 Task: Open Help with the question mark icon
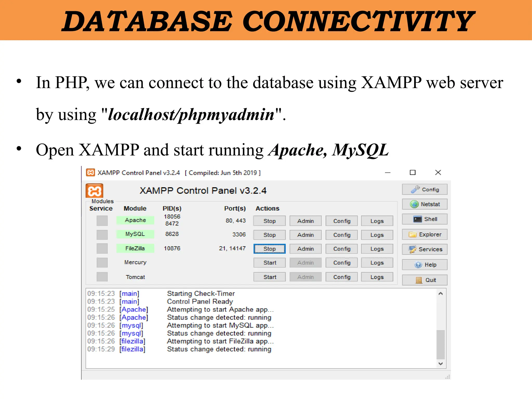click(424, 264)
